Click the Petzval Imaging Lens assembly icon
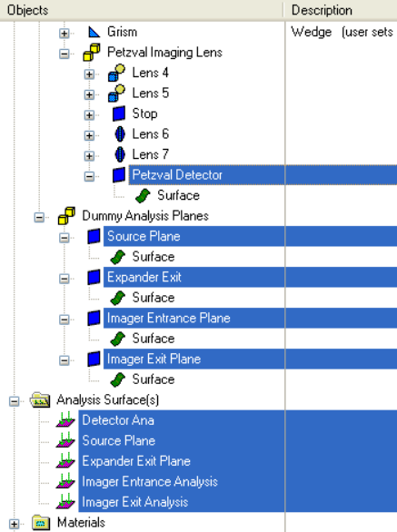 [92, 53]
